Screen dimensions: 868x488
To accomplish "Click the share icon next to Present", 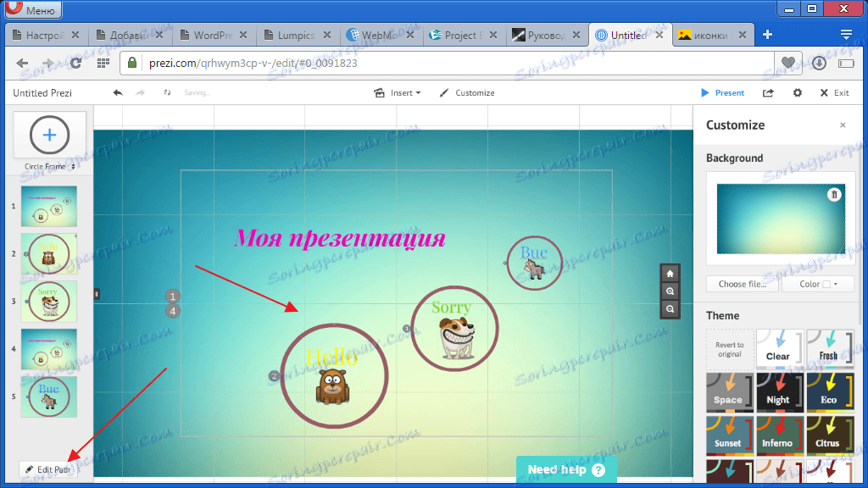I will [768, 93].
